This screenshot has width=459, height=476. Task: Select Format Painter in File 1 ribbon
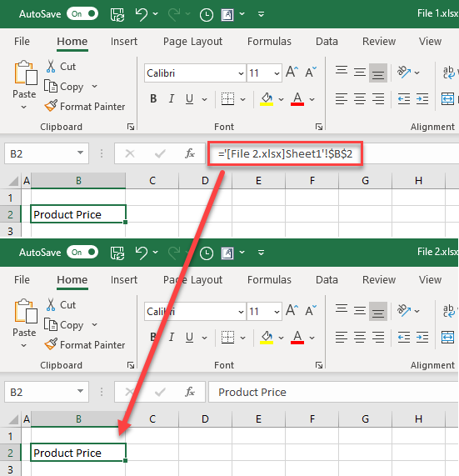point(85,107)
